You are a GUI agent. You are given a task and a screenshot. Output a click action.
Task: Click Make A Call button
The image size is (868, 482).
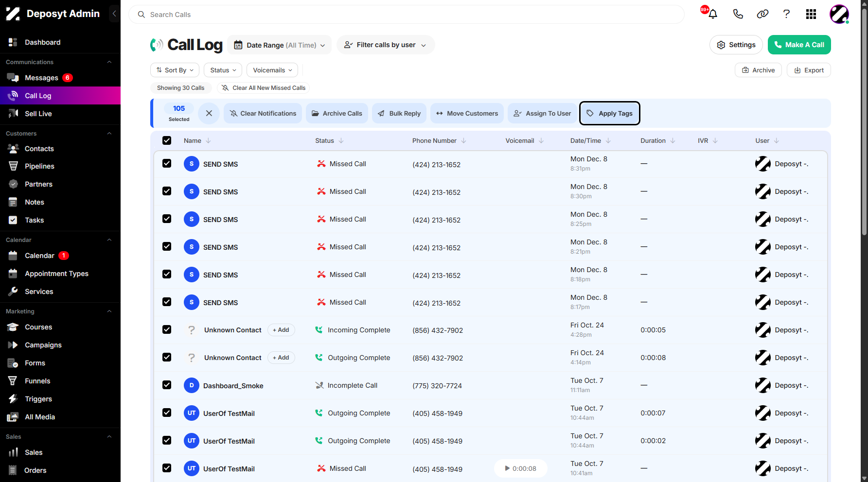pyautogui.click(x=799, y=45)
